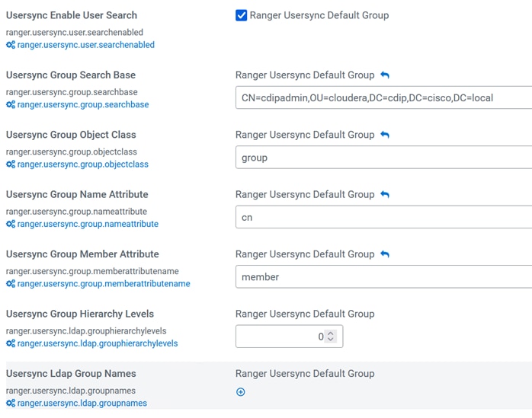Decrease Group Hierarchy Levels with down arrow
This screenshot has height=418, width=532.
tap(331, 340)
